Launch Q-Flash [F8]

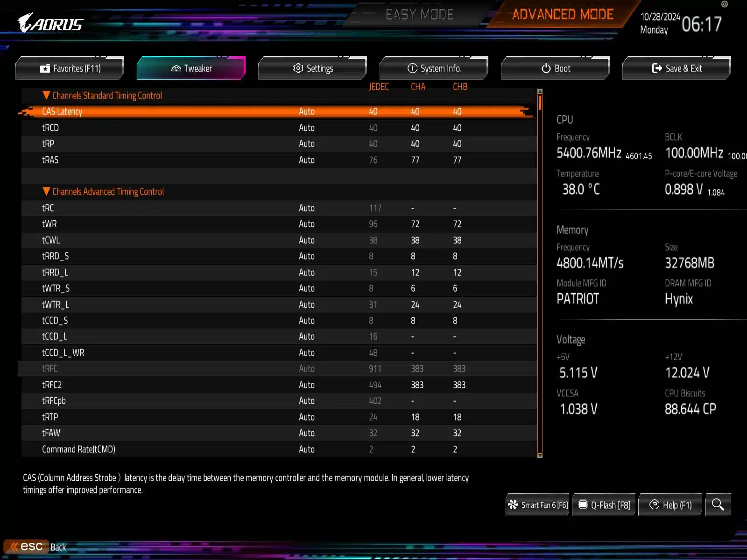(605, 505)
